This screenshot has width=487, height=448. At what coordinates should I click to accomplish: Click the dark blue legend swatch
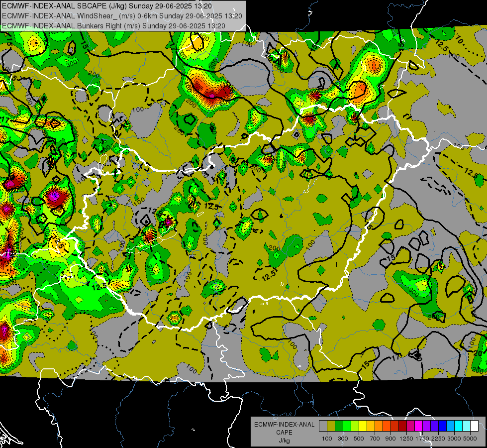[443, 426]
